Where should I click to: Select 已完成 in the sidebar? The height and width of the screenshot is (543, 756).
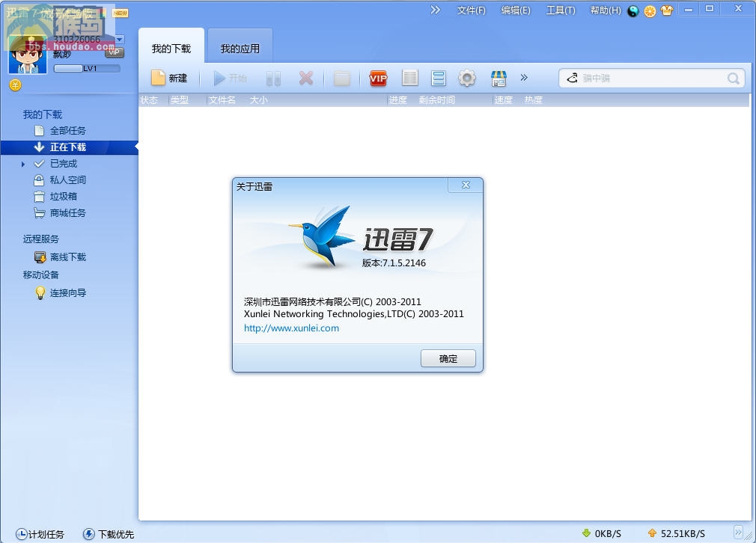coord(64,164)
